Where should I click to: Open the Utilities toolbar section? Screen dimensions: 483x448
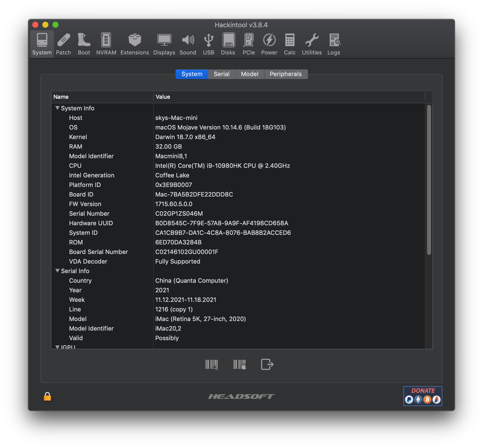tap(312, 44)
